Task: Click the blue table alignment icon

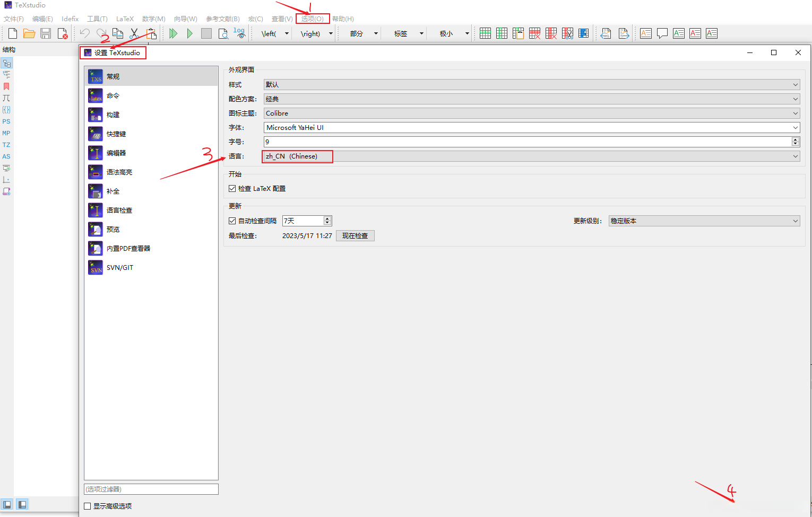Action: coord(584,33)
